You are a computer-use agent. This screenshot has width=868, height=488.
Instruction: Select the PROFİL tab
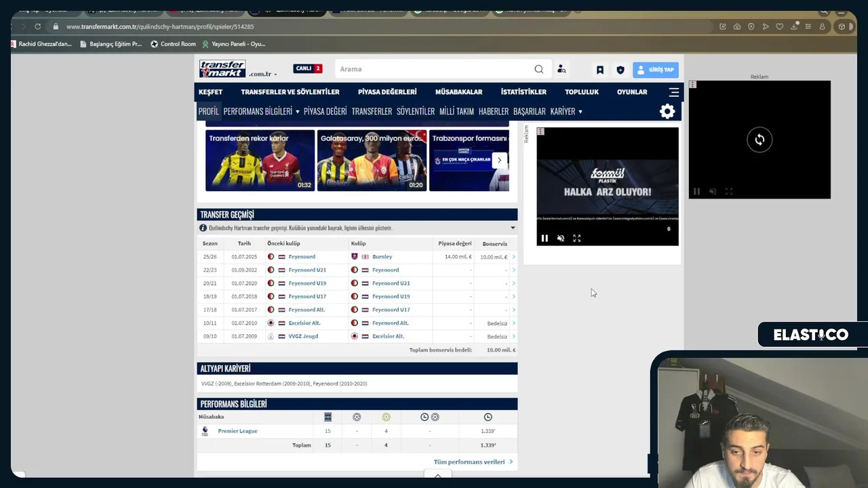coord(208,111)
